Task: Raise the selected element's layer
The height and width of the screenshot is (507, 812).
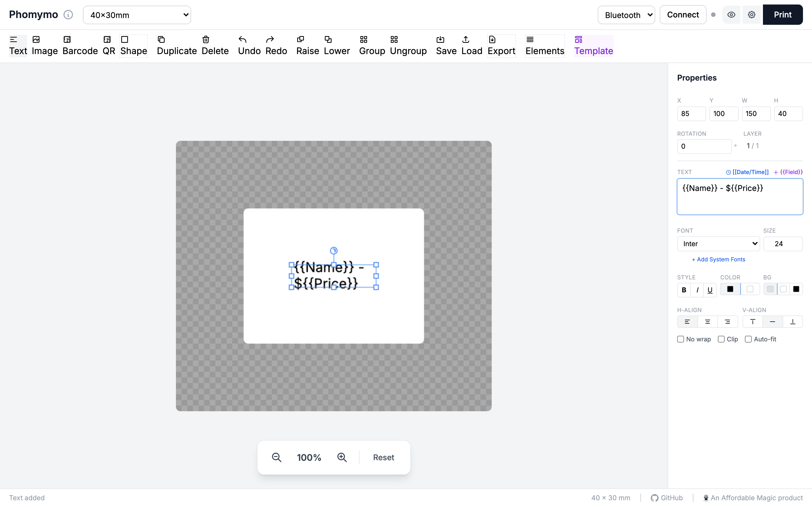Action: [x=307, y=45]
